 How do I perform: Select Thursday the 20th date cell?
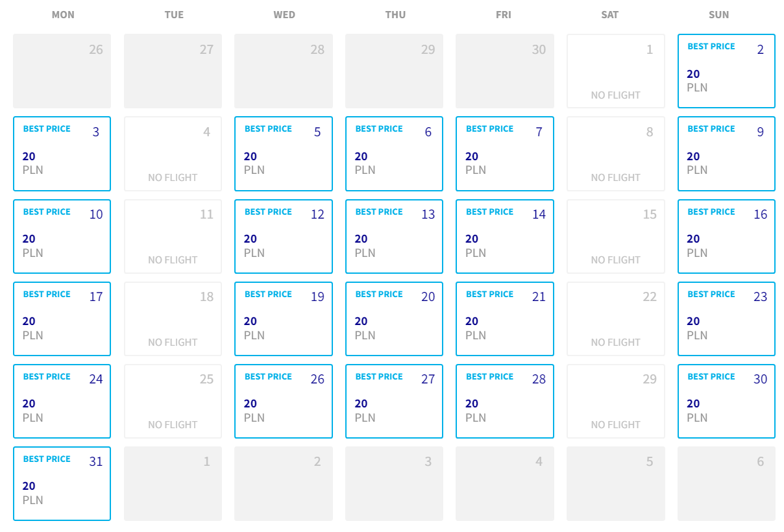pyautogui.click(x=394, y=319)
